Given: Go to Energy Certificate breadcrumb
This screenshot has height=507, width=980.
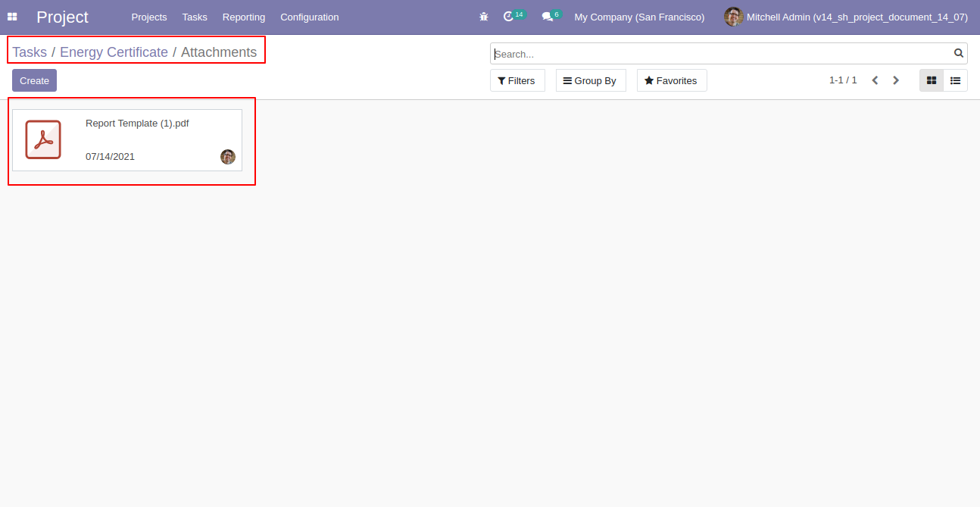Looking at the screenshot, I should (x=114, y=52).
